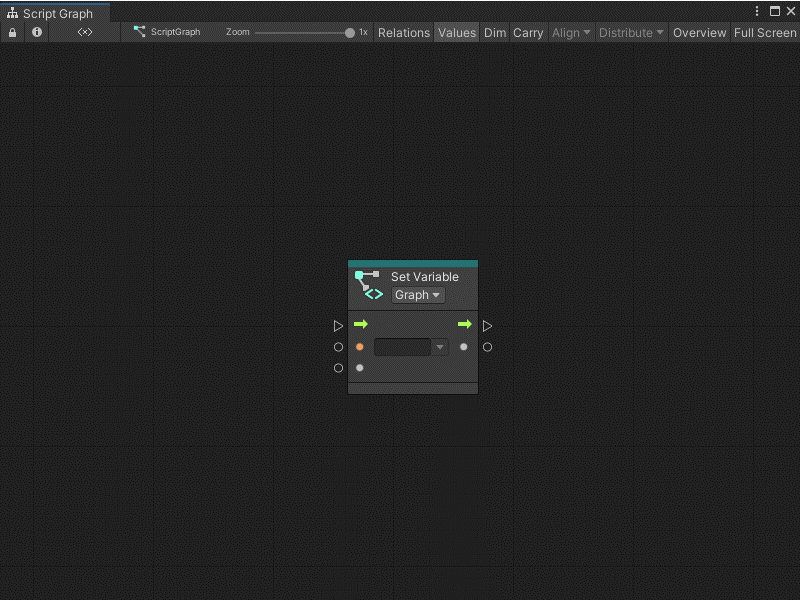Adjust the Zoom slider handle

349,33
